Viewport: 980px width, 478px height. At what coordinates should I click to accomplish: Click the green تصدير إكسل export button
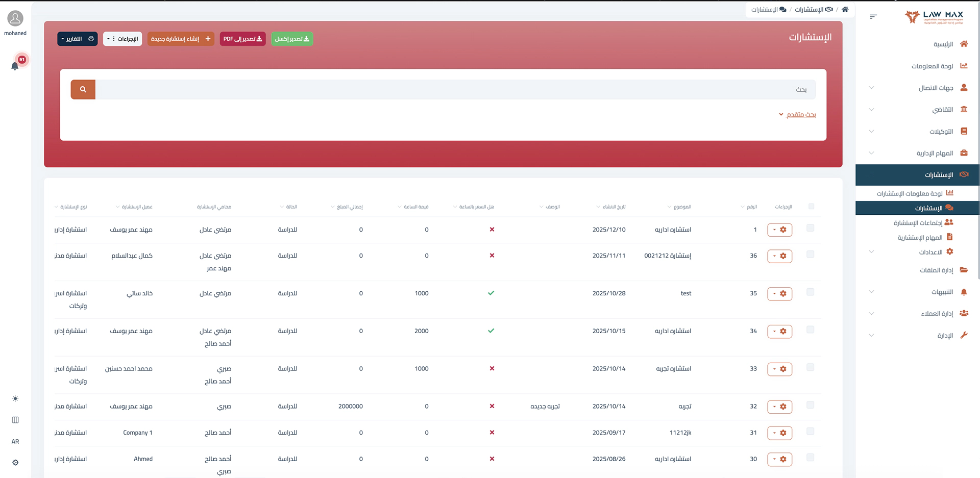pyautogui.click(x=292, y=39)
